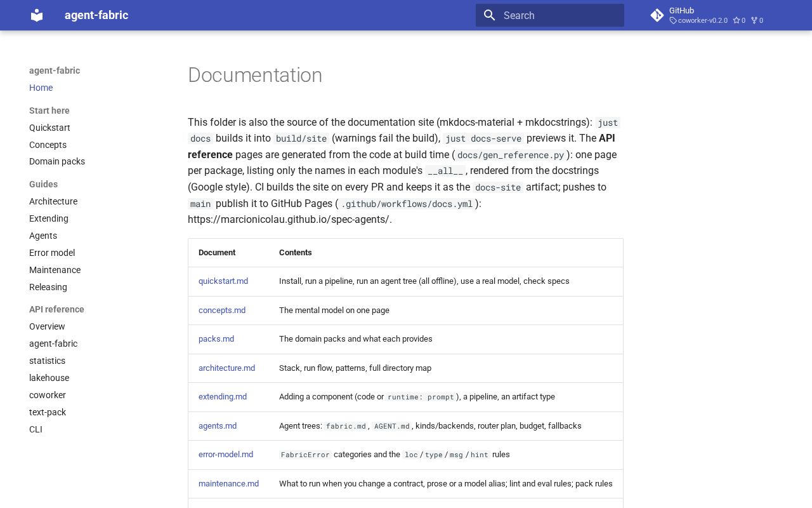Screen dimensions: 812x508
Task: Click the coworker-v0.2.0 release tag
Action: click(x=698, y=20)
